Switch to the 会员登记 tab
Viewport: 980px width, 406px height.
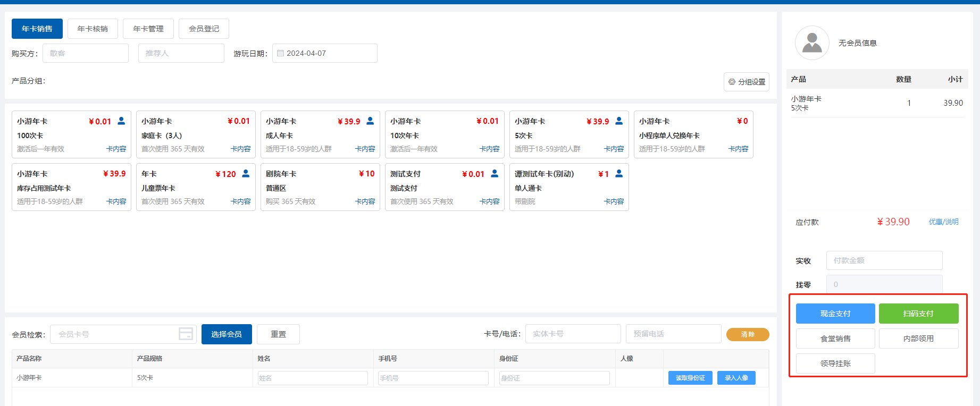point(204,29)
